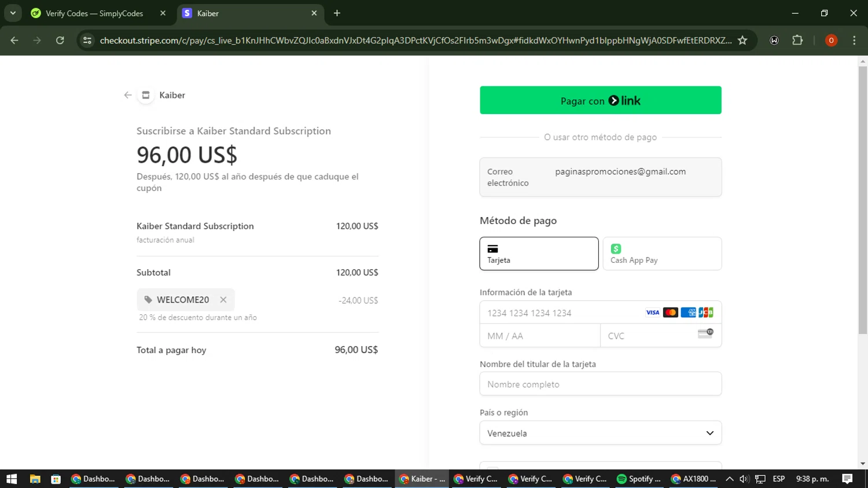Click the Pagar con link button
Viewport: 868px width, 488px height.
coord(601,100)
